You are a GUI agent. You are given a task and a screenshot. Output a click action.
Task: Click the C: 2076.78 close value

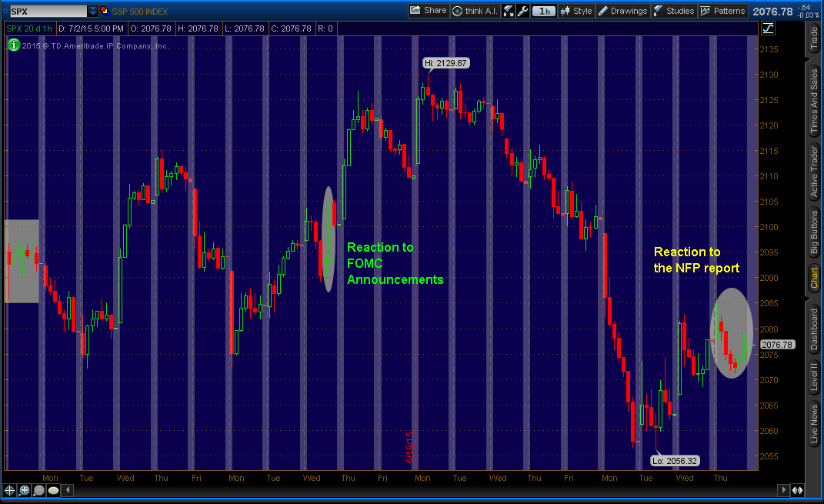[291, 28]
